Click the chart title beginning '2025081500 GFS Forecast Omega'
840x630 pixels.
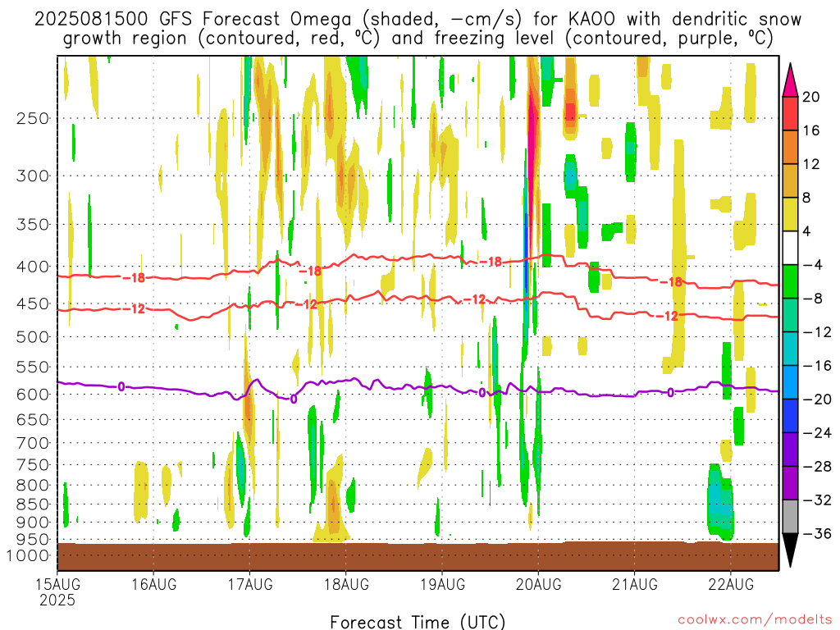[418, 29]
